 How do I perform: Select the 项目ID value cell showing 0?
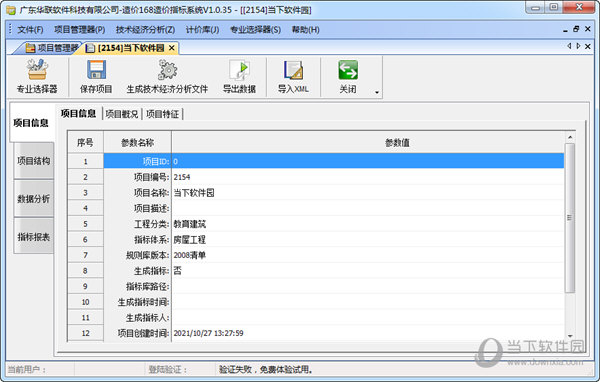(368, 161)
